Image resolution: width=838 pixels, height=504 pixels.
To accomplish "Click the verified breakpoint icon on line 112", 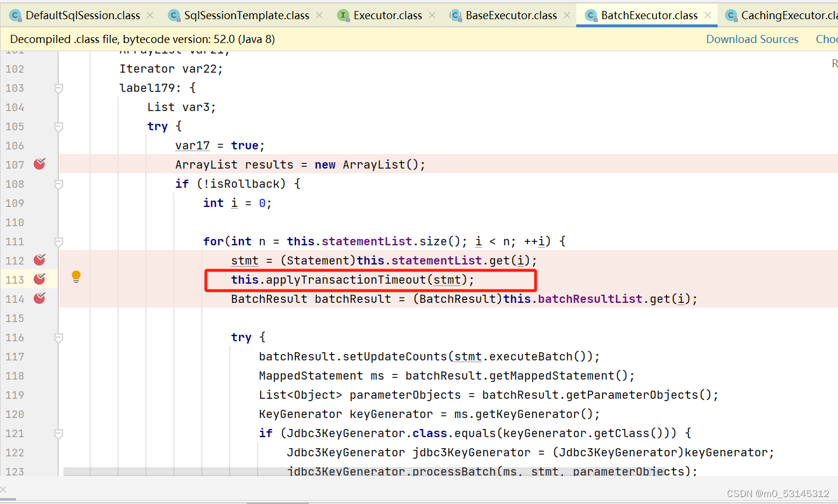I will point(39,260).
